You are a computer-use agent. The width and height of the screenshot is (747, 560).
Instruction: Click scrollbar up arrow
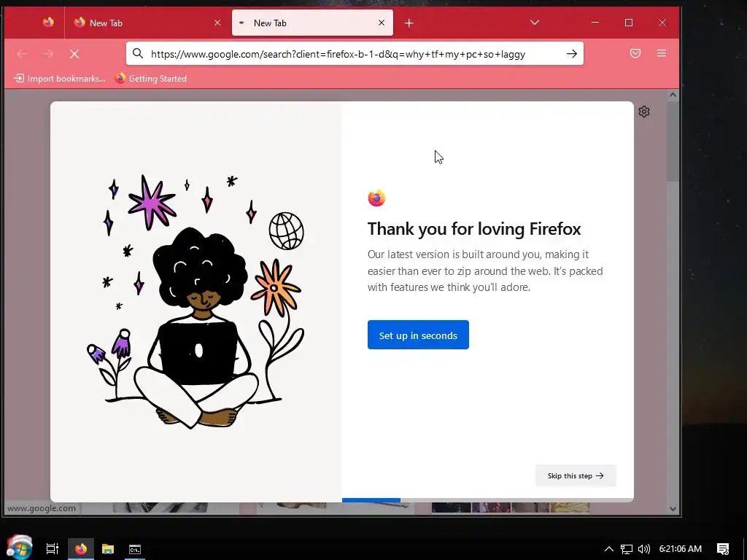pyautogui.click(x=673, y=95)
